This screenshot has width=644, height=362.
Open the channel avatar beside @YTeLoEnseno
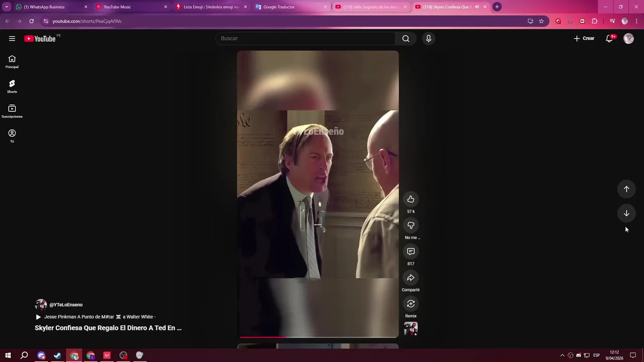41,305
